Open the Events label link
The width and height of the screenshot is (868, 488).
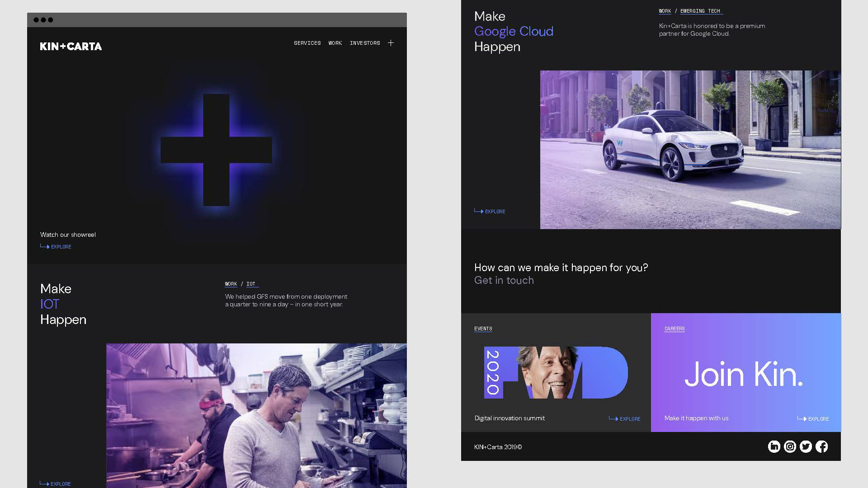(x=483, y=328)
